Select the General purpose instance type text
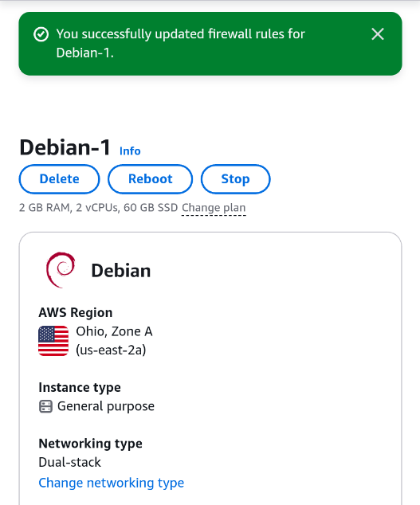420x505 pixels. tap(106, 406)
